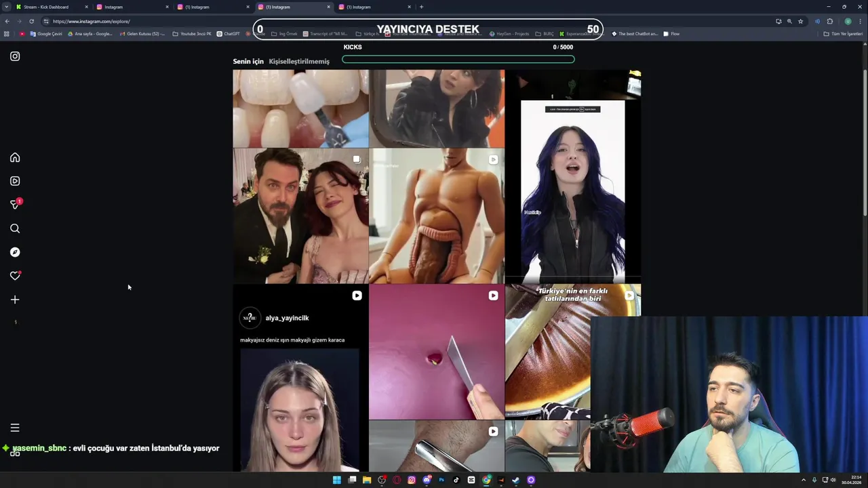Open CapCut from the taskbar
This screenshot has height=488, width=868.
[471, 480]
